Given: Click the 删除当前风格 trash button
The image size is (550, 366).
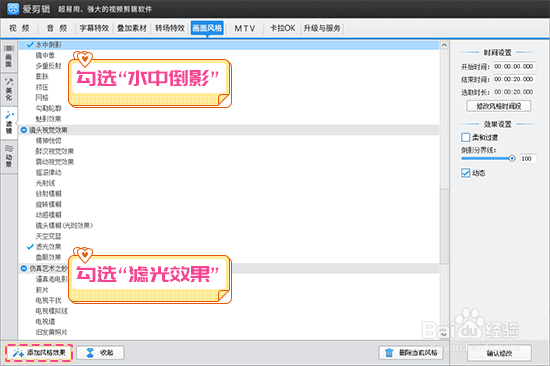Looking at the screenshot, I should (x=411, y=353).
